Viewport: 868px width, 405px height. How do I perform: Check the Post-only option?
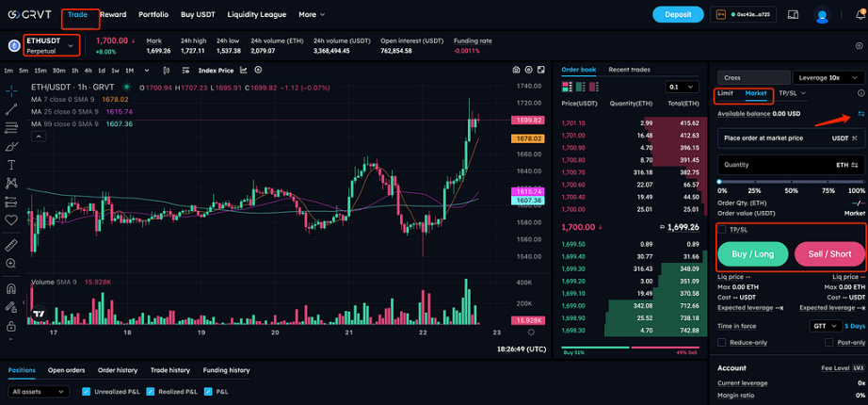tap(829, 343)
